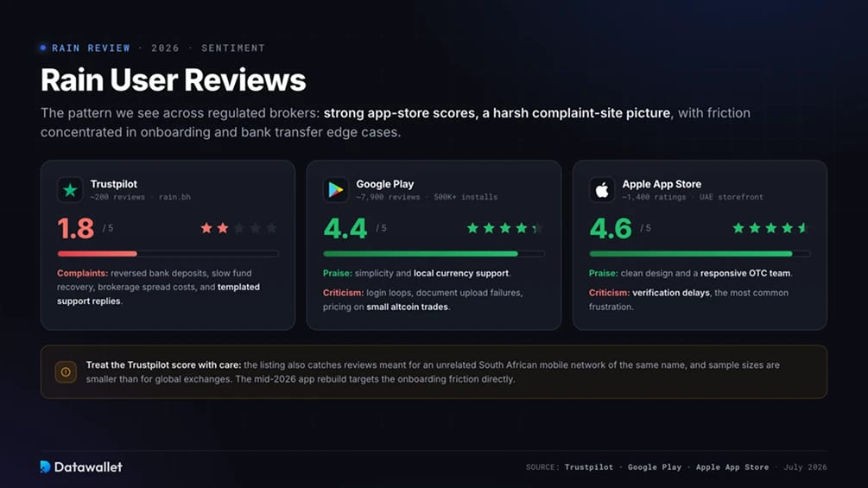Click the 4.4 Google Play score
This screenshot has width=868, height=488.
coord(345,229)
